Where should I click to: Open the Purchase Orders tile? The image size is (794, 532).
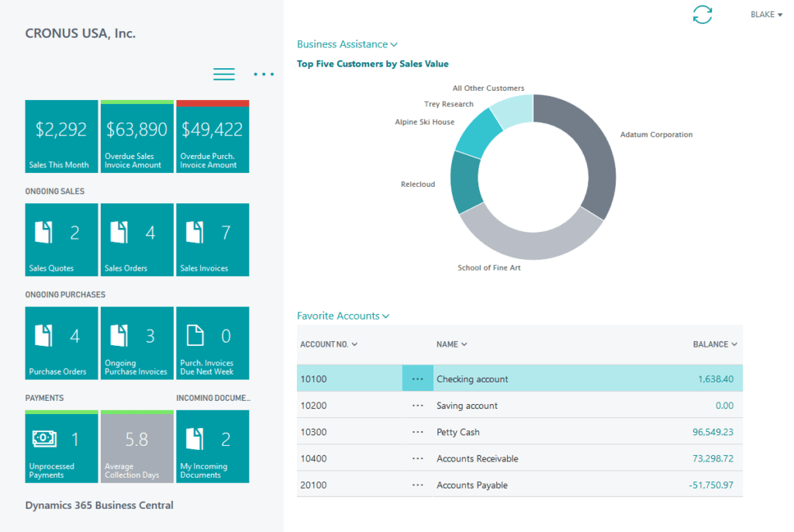tap(61, 343)
